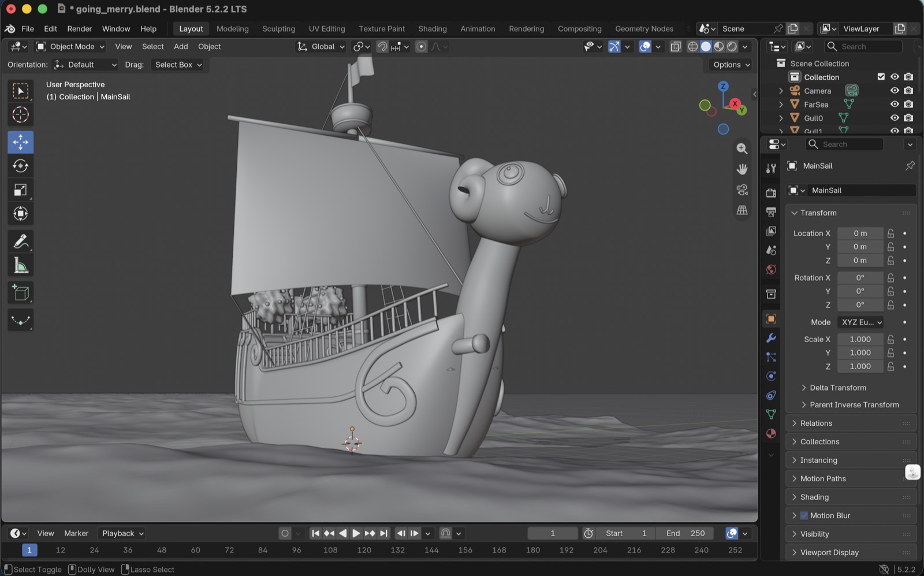The height and width of the screenshot is (576, 924).
Task: Activate the 3D Cursor tool
Action: coord(20,115)
